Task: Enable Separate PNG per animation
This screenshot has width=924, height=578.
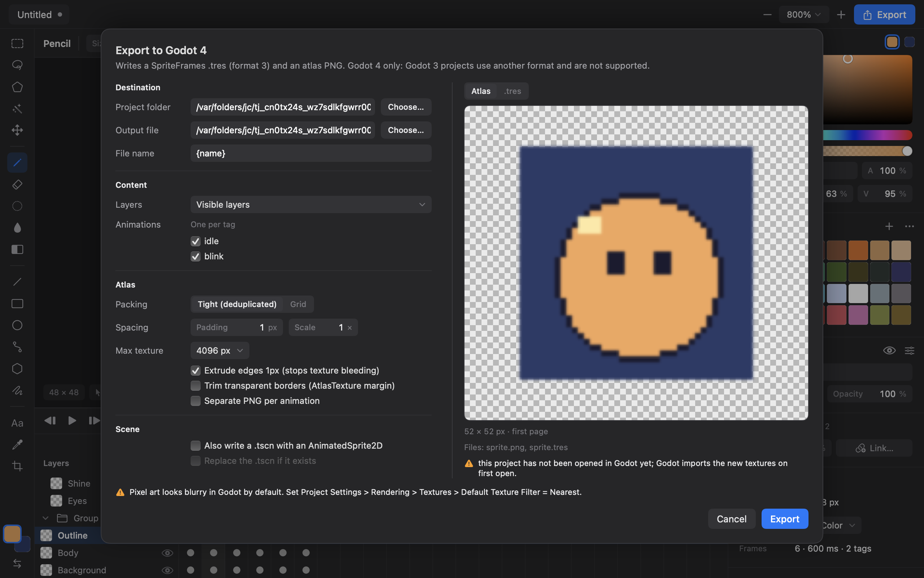Action: [196, 401]
